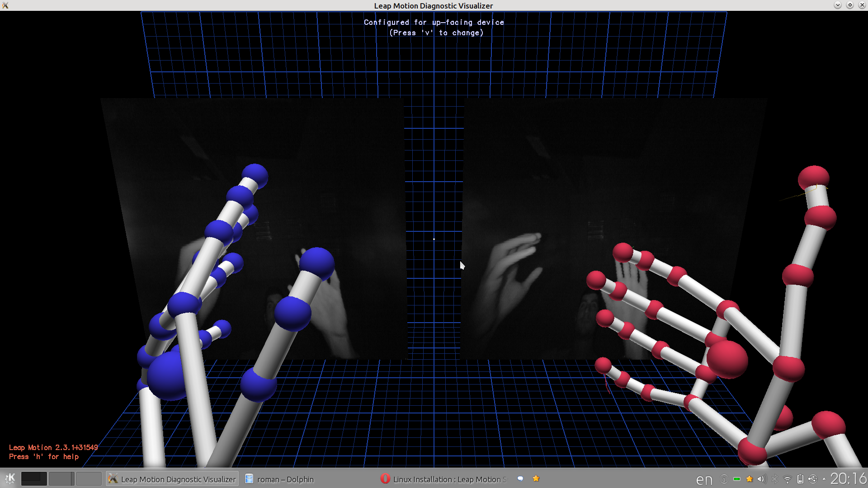Maximize the Visualizer window
The width and height of the screenshot is (868, 488).
[x=850, y=5]
